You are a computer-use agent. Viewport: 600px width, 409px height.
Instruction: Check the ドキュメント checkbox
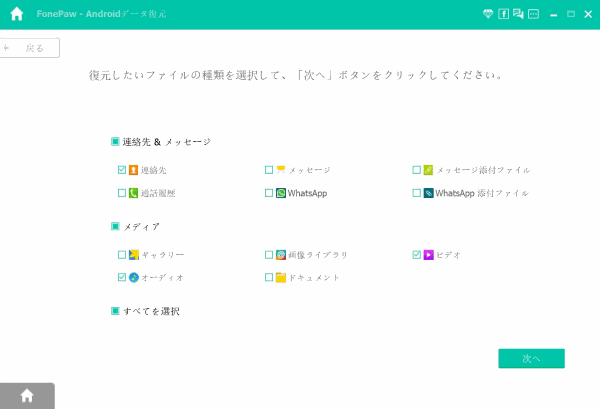269,277
